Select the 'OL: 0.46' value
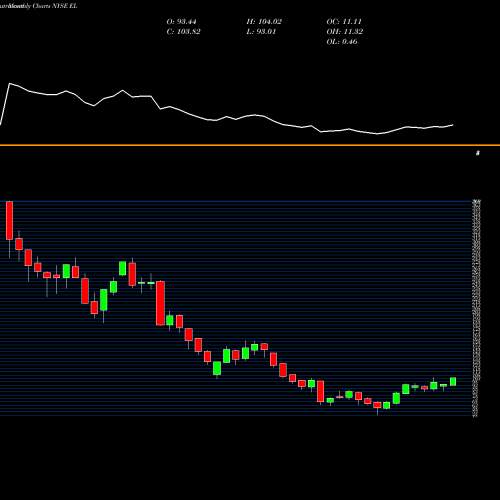Image resolution: width=500 pixels, height=500 pixels. click(x=342, y=42)
